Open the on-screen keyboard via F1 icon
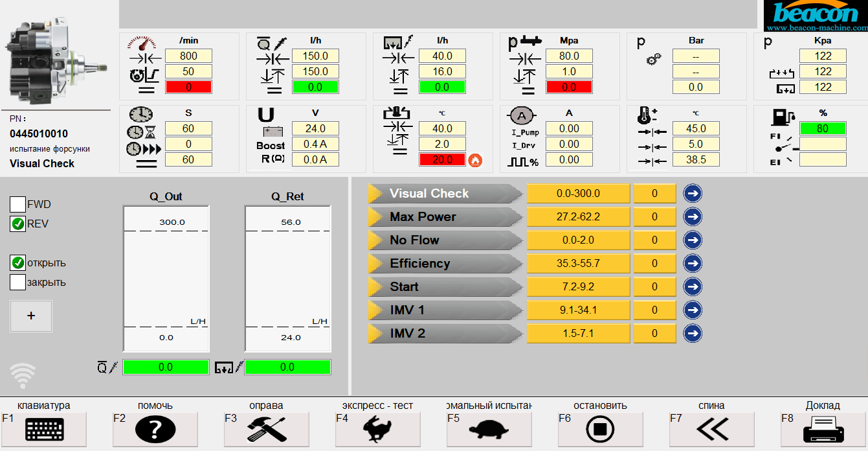Viewport: 868px width, 451px height. coord(45,429)
